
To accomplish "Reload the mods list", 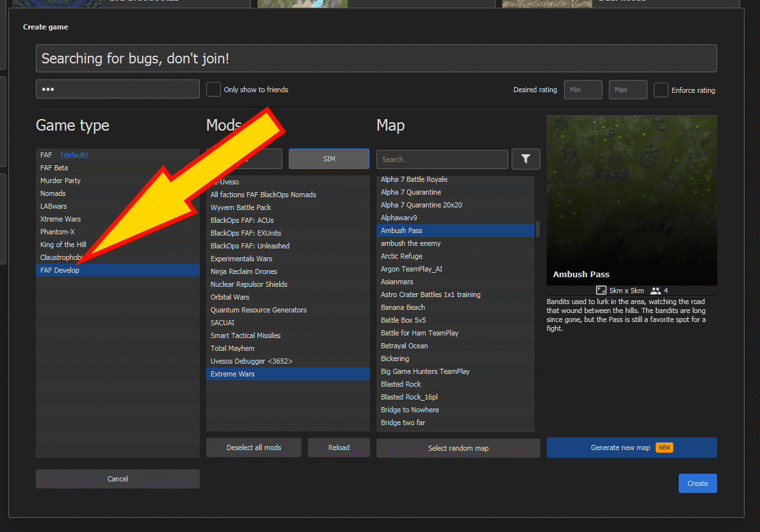I will point(339,447).
